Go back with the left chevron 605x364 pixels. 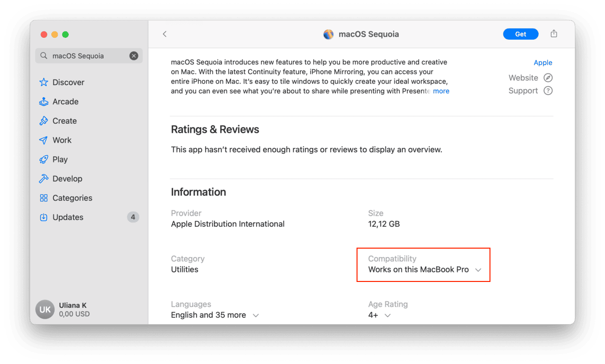coord(164,34)
